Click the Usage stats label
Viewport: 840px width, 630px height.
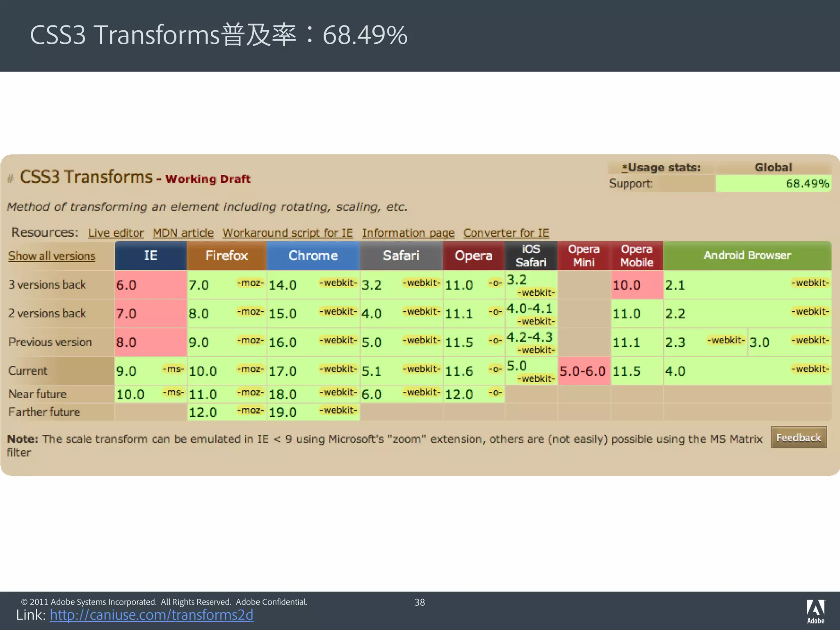(x=661, y=168)
